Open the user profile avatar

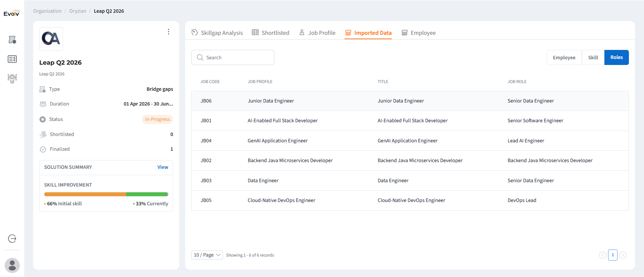click(x=12, y=265)
